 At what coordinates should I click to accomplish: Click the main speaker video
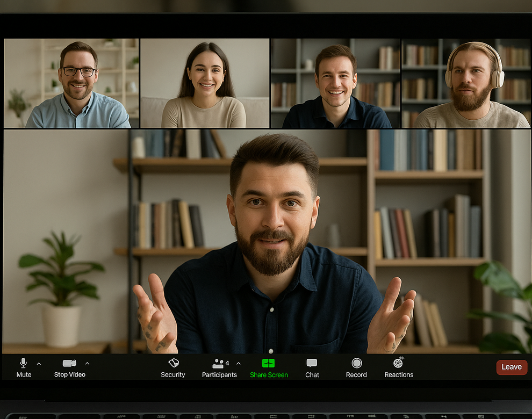(x=267, y=241)
